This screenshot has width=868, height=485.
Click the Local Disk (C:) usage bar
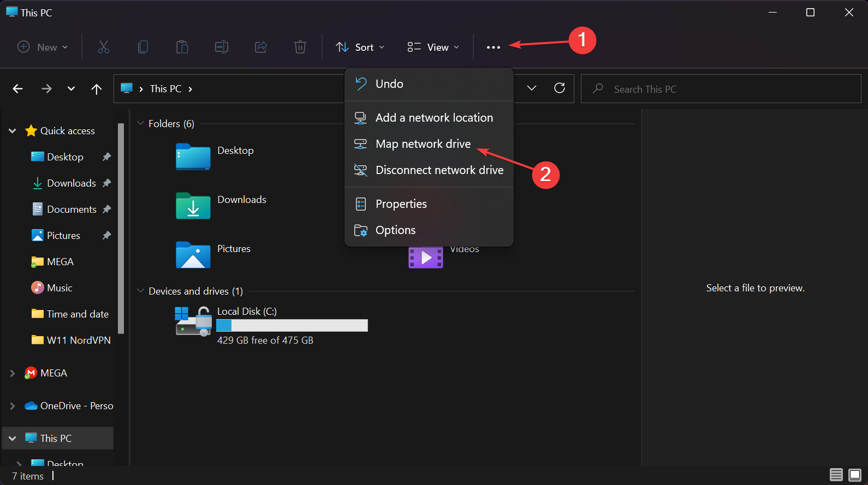click(292, 325)
